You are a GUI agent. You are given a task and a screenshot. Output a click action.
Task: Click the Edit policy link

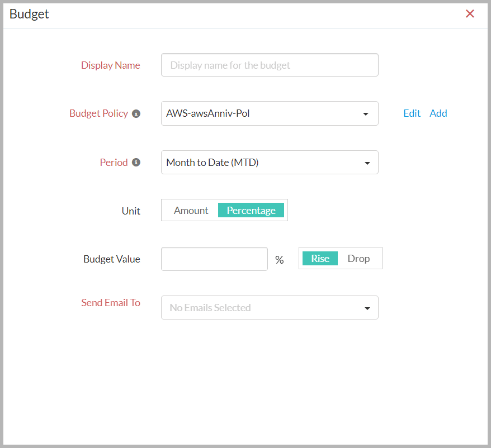(412, 113)
